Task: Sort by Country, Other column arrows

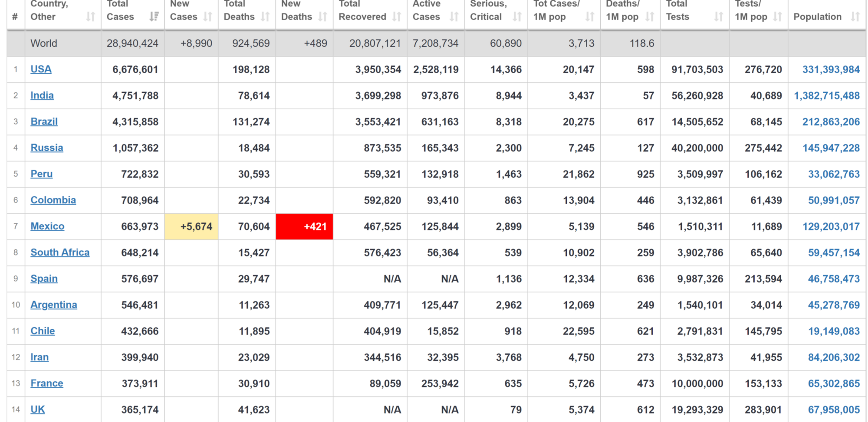Action: [90, 17]
